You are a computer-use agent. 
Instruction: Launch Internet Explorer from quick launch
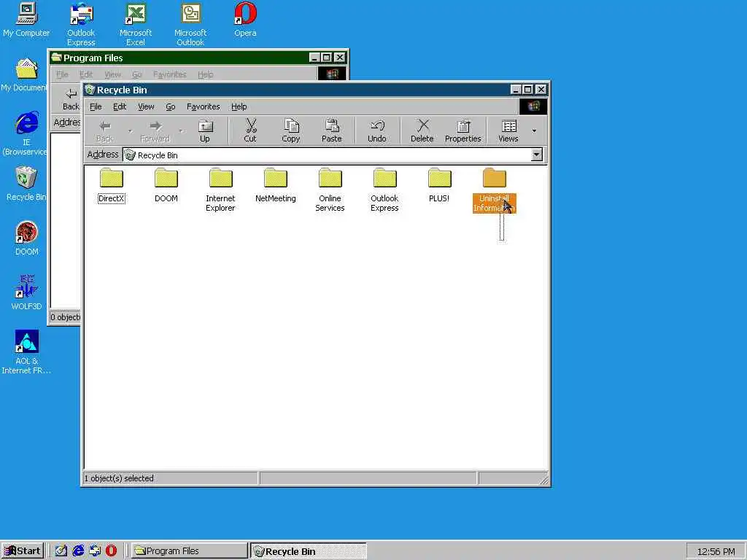click(77, 551)
